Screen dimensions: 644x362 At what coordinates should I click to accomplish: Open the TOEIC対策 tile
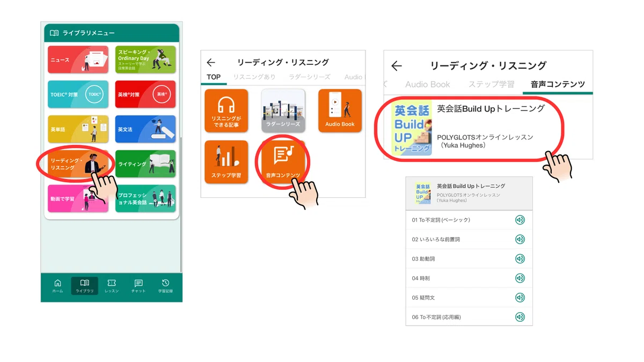click(78, 94)
